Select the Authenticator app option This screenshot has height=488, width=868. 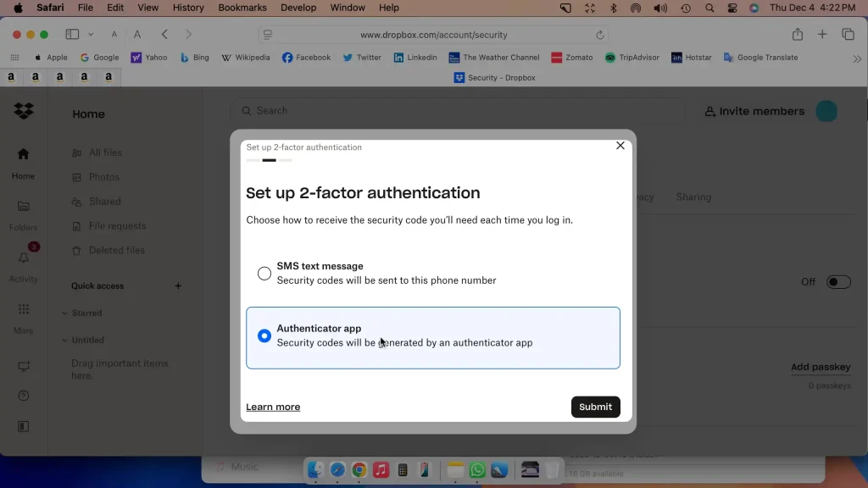pos(264,335)
